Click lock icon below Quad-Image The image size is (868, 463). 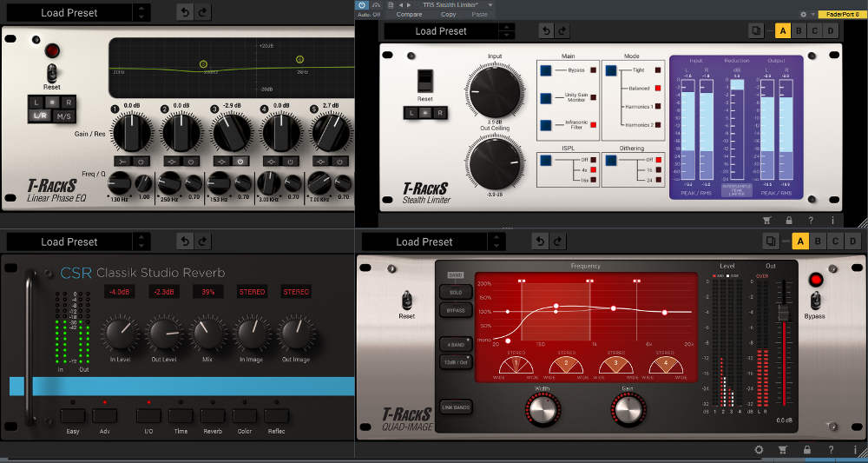coord(807,450)
